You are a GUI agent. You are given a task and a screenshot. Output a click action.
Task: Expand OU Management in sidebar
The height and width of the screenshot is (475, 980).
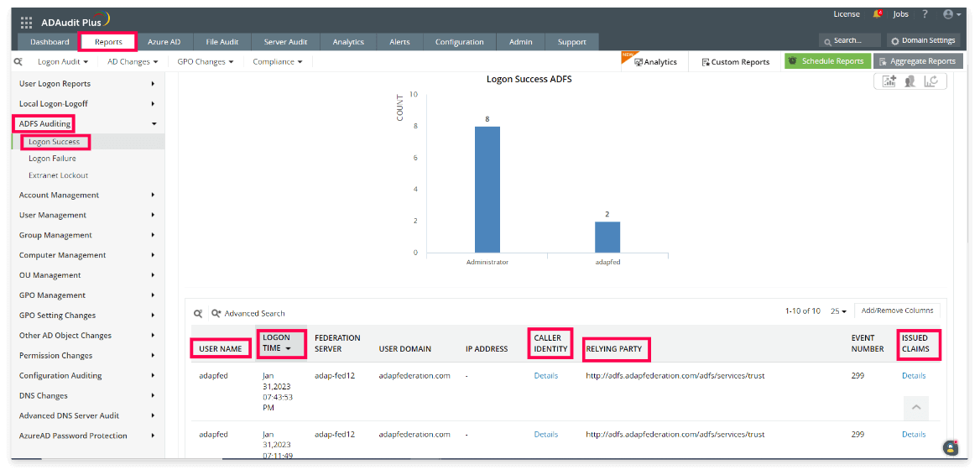click(x=87, y=275)
